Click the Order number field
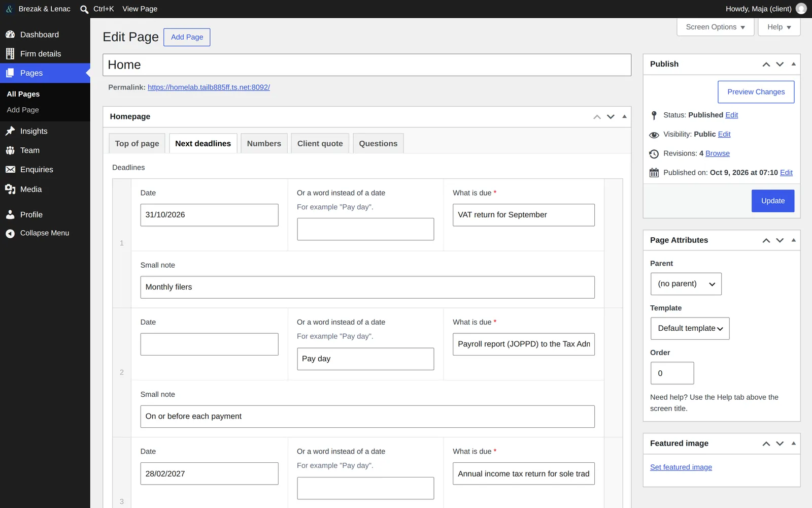 pos(672,373)
